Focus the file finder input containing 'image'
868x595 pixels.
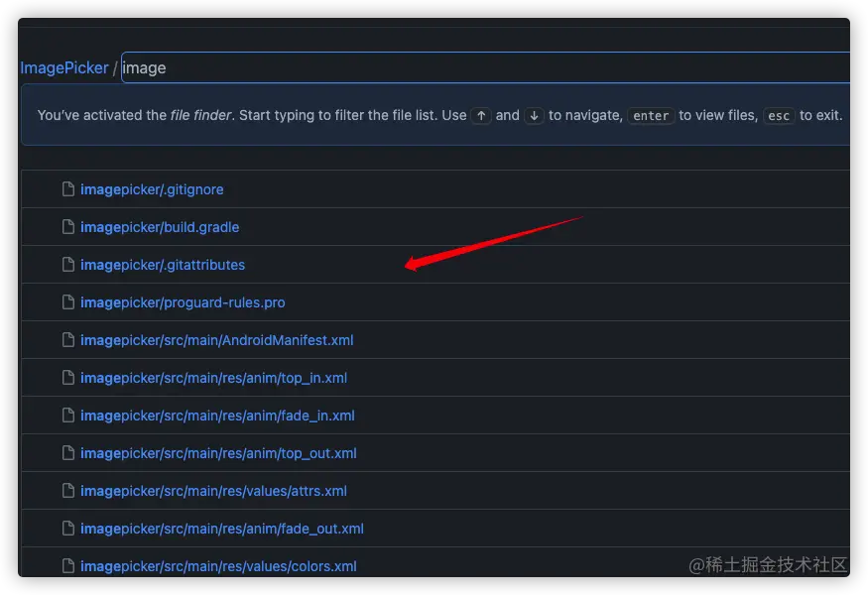coord(485,67)
